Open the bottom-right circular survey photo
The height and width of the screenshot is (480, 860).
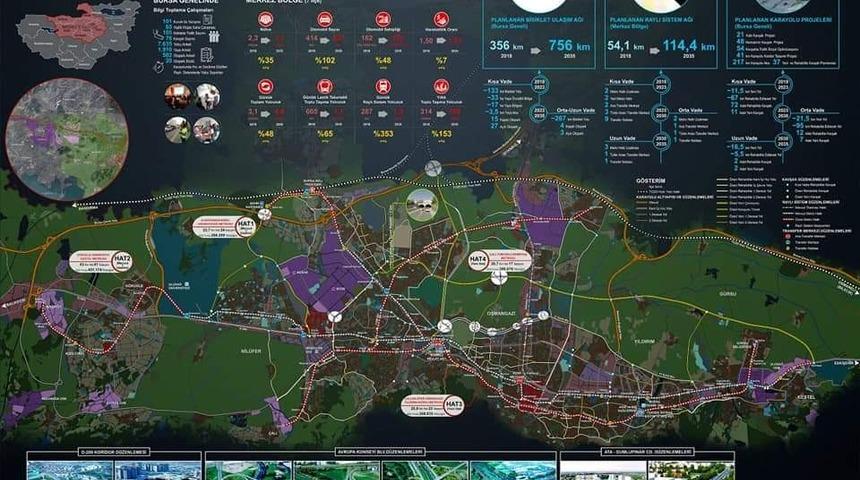207,130
